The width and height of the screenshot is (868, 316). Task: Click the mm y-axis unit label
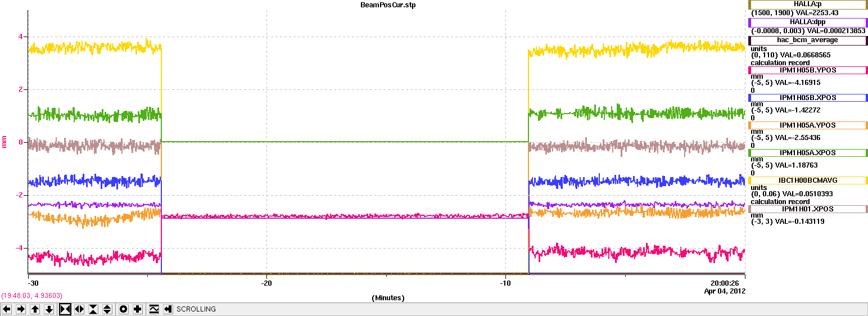pos(4,142)
